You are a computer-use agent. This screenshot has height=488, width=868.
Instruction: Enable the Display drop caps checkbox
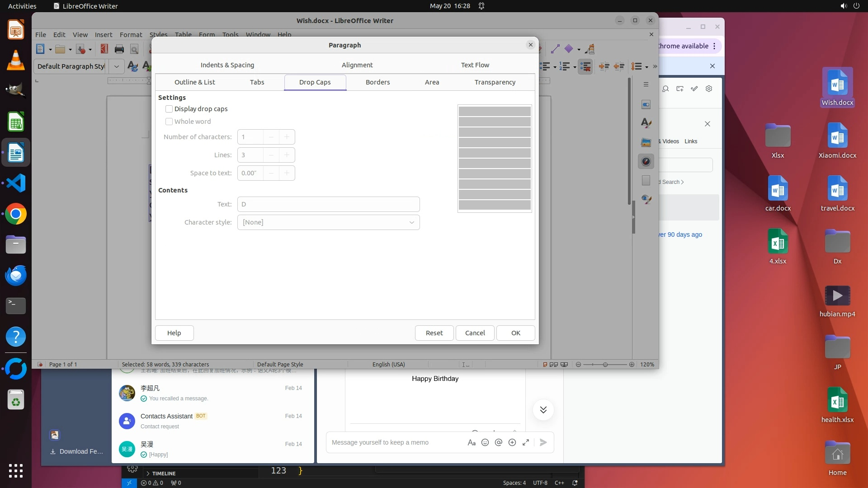169,109
